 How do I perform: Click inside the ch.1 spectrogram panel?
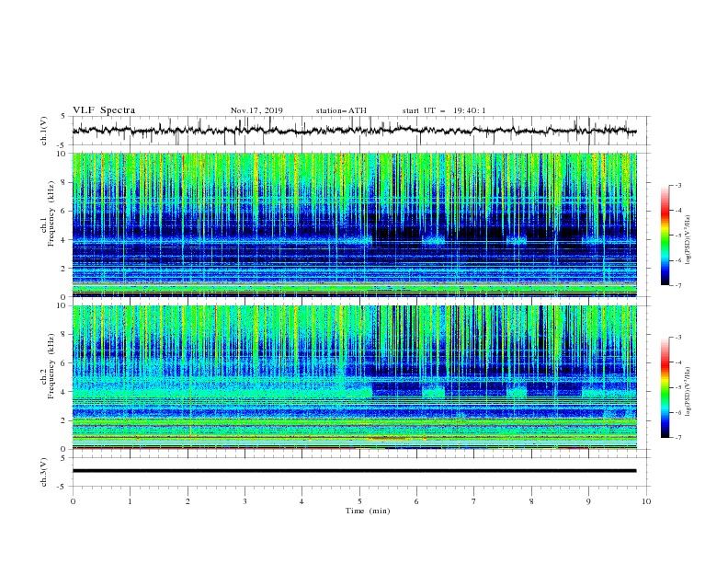(x=354, y=224)
